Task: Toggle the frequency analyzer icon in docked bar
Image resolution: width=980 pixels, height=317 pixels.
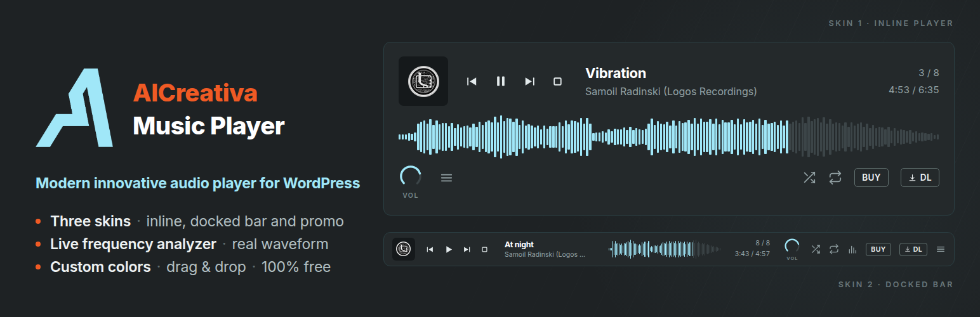Action: [x=852, y=250]
